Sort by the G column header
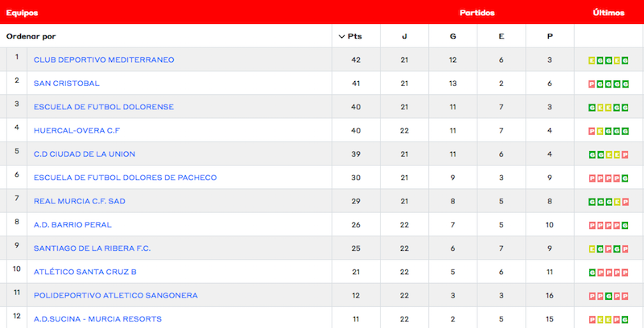The image size is (644, 328). (x=452, y=37)
